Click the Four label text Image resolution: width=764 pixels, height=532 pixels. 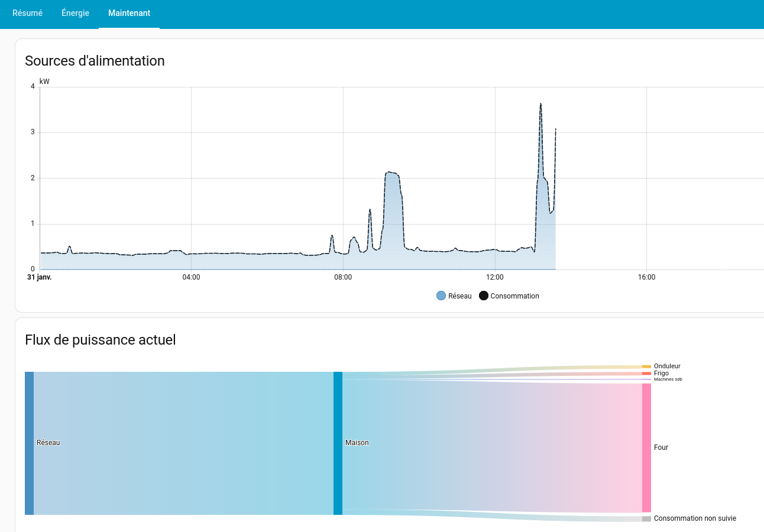[661, 447]
